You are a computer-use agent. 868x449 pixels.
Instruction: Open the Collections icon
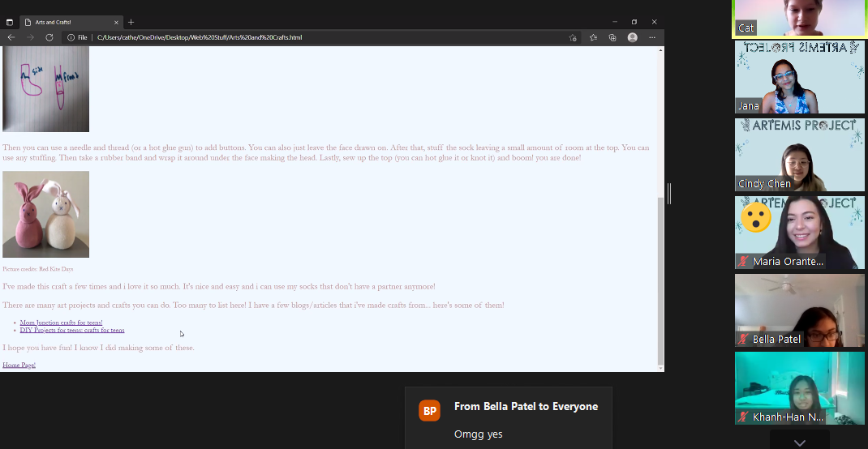click(612, 37)
